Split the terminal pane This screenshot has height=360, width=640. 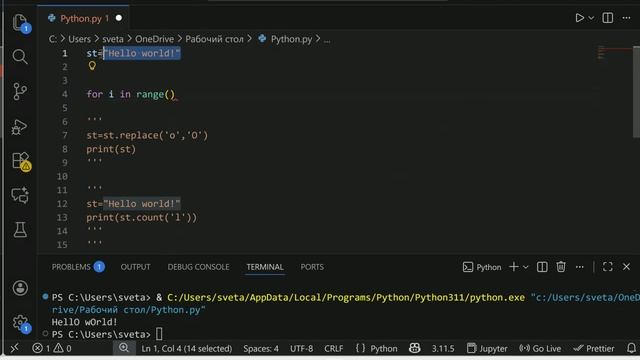(x=542, y=267)
